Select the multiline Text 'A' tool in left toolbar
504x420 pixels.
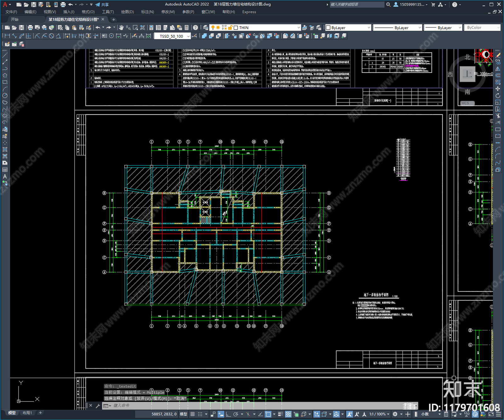(x=5, y=177)
